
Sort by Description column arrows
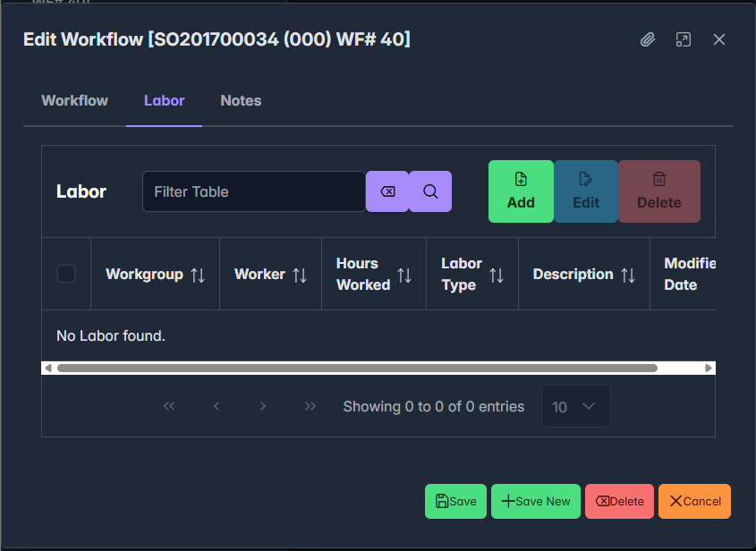(628, 275)
